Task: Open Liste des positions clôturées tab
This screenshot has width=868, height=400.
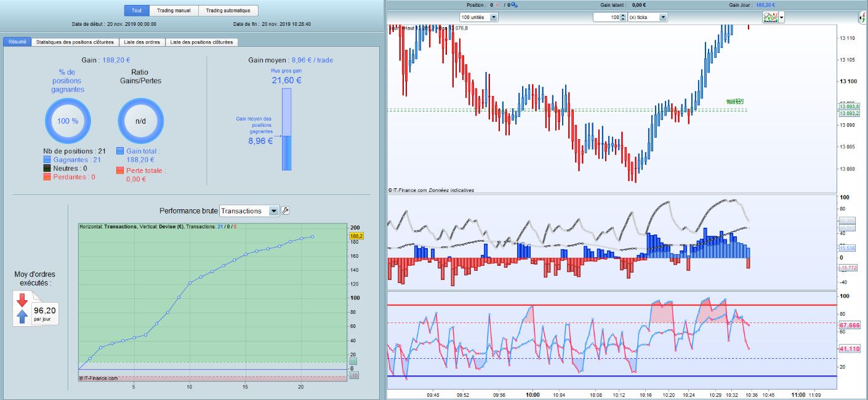Action: coord(201,42)
